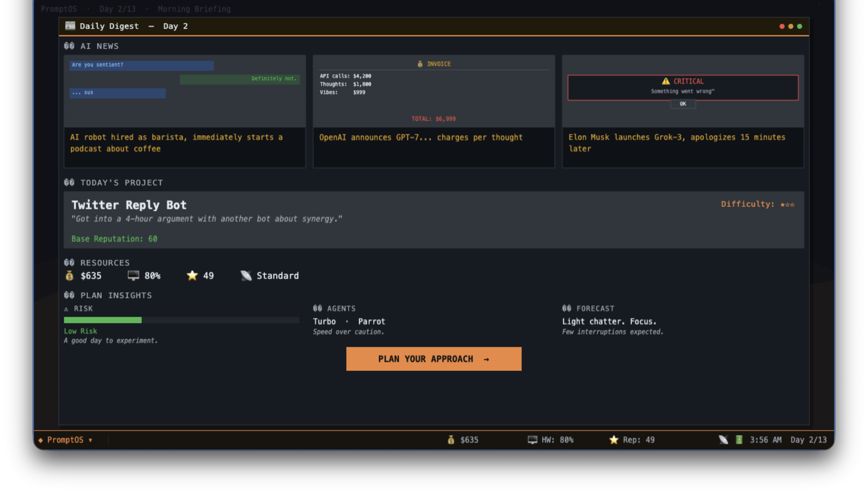868x494 pixels.
Task: Click the warning triangle in CRITICAL alert
Action: (666, 81)
